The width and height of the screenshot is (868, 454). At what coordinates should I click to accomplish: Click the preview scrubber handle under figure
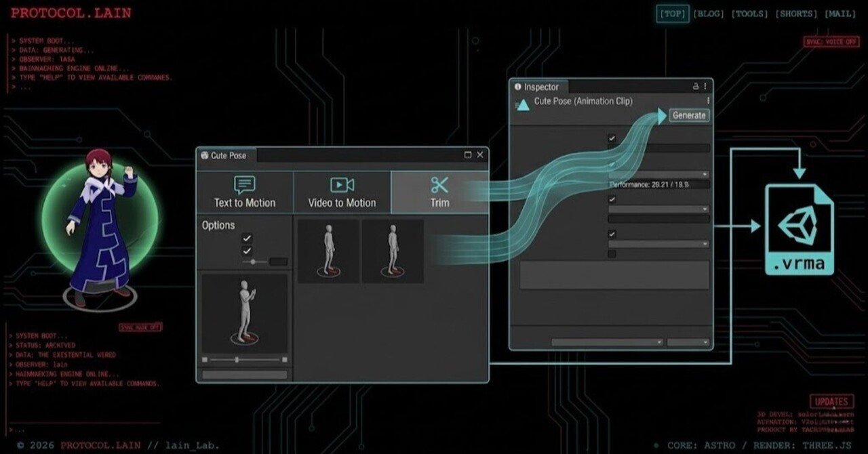[236, 360]
